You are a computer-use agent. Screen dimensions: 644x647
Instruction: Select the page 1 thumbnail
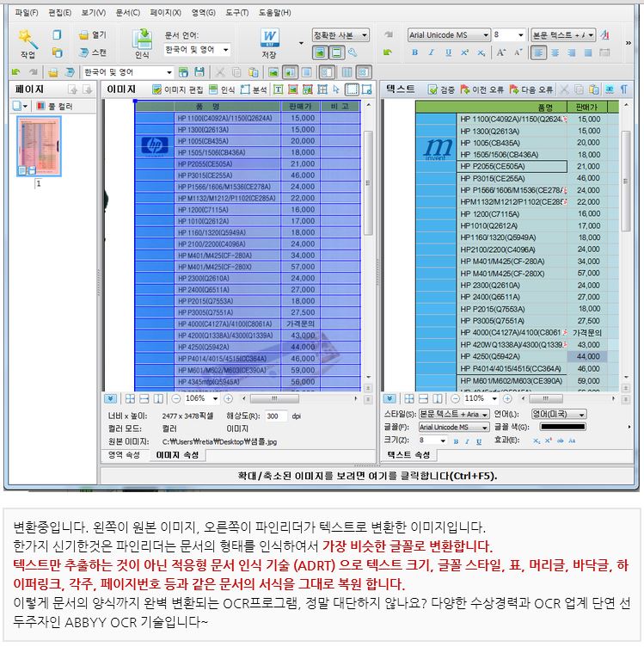click(39, 146)
